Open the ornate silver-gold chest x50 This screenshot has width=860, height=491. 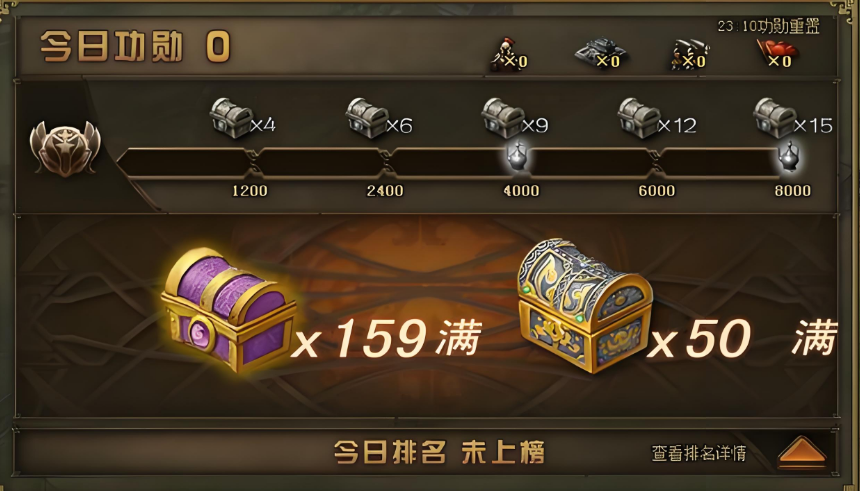click(x=585, y=306)
